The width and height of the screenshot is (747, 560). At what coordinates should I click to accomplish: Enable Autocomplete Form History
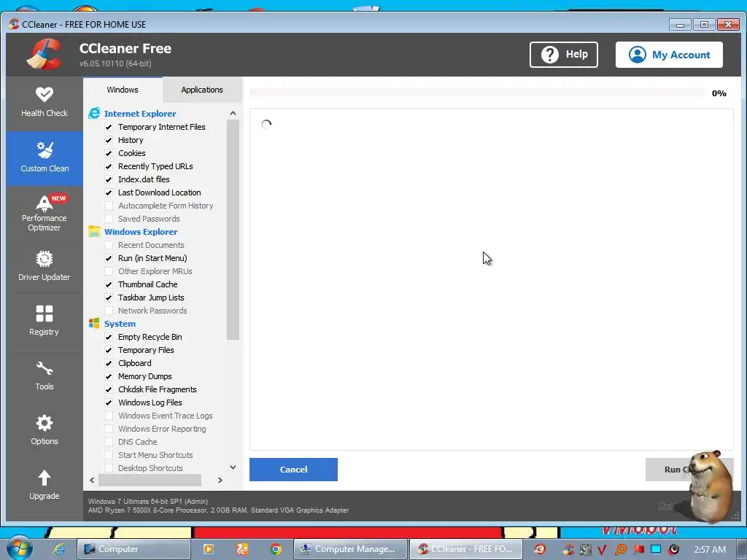(109, 206)
